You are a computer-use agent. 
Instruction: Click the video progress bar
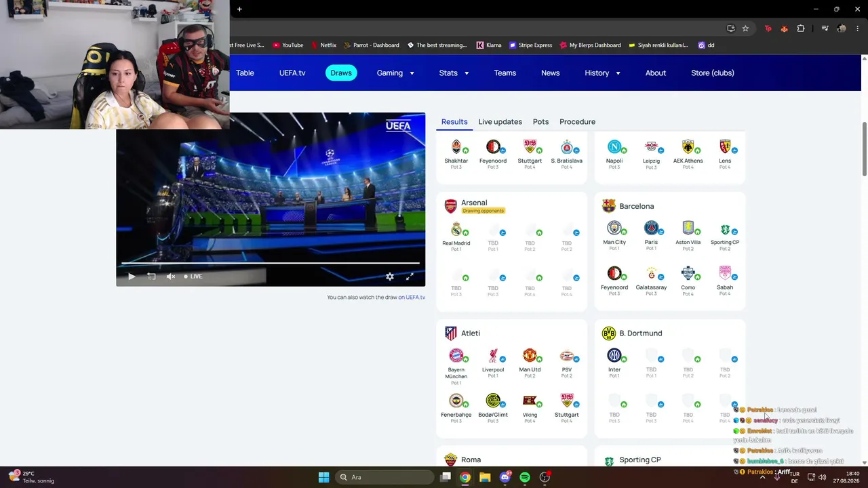271,263
